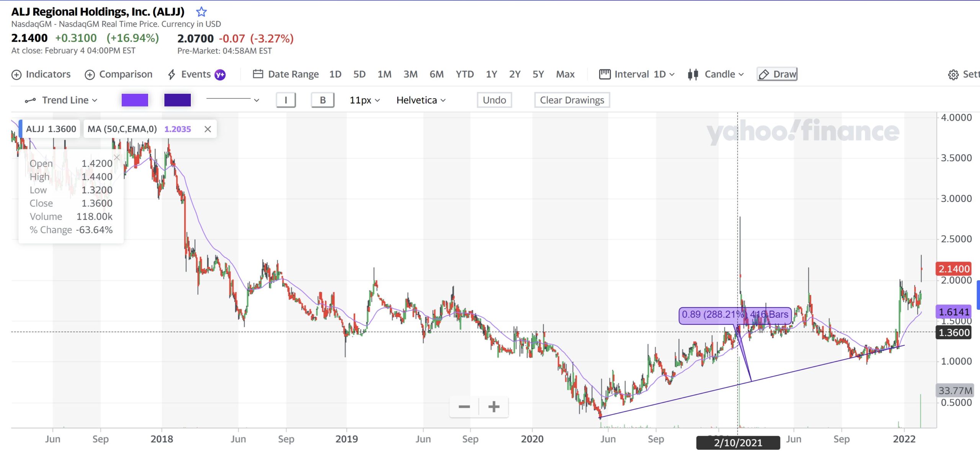Screen dimensions: 980x453
Task: Click the 33.77M volume tag
Action: pyautogui.click(x=955, y=391)
